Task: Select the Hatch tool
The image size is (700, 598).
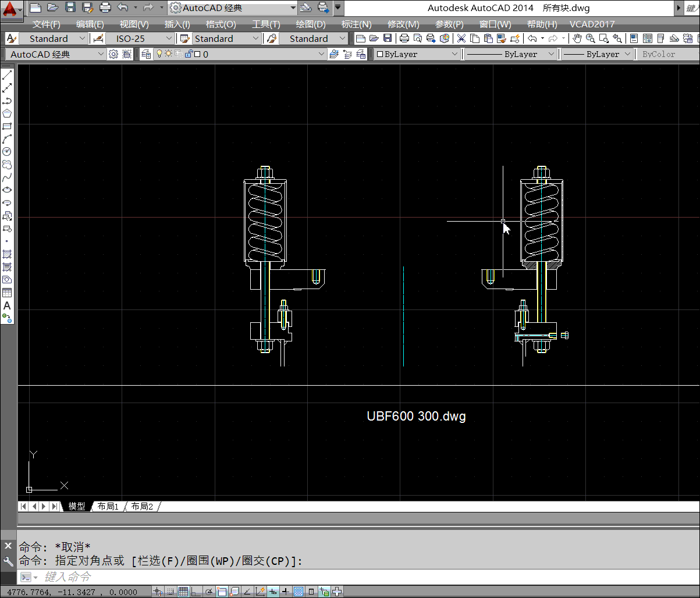Action: coord(7,254)
